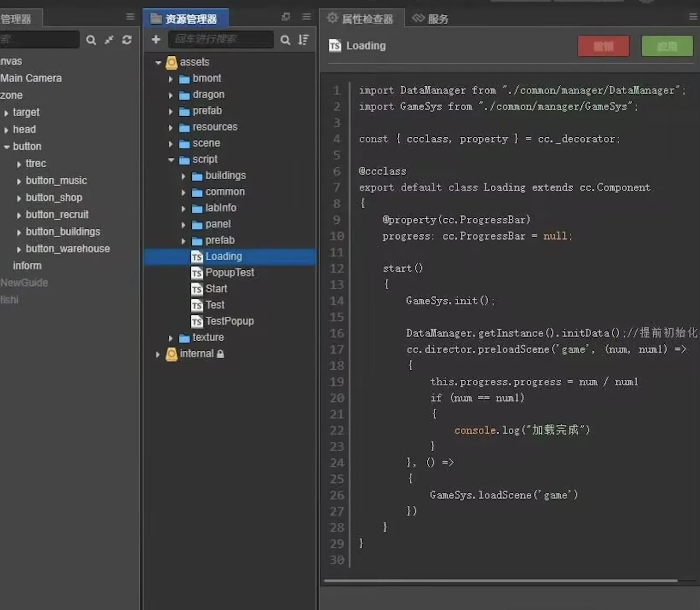Image resolution: width=700 pixels, height=610 pixels.
Task: Collapse the script folder arrow
Action: pos(171,159)
